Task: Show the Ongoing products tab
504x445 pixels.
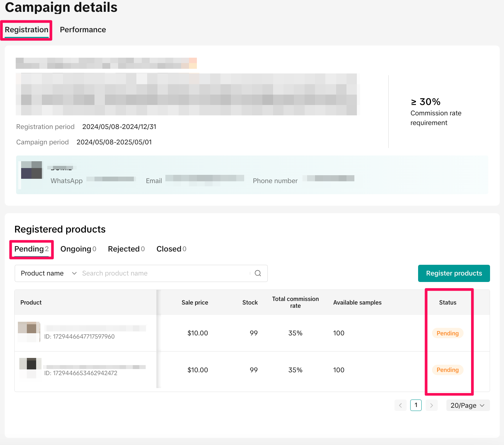Action: coord(78,249)
